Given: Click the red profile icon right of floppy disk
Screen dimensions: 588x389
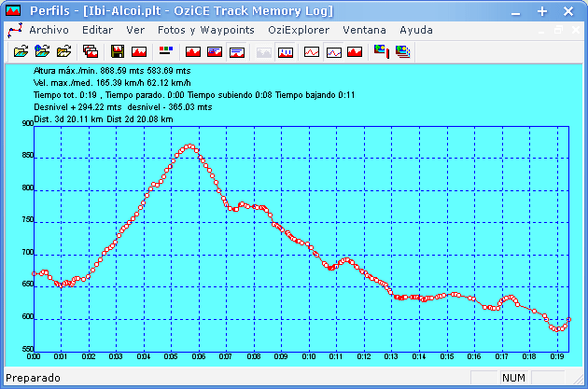Looking at the screenshot, I should 139,50.
